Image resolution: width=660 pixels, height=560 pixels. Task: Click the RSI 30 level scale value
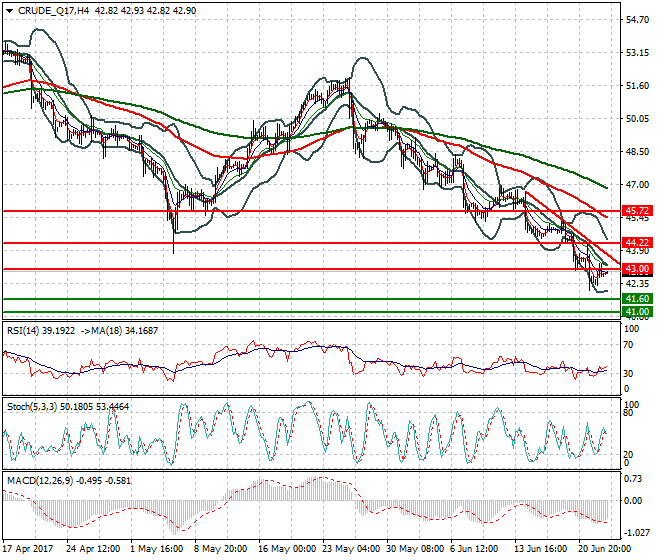[628, 374]
